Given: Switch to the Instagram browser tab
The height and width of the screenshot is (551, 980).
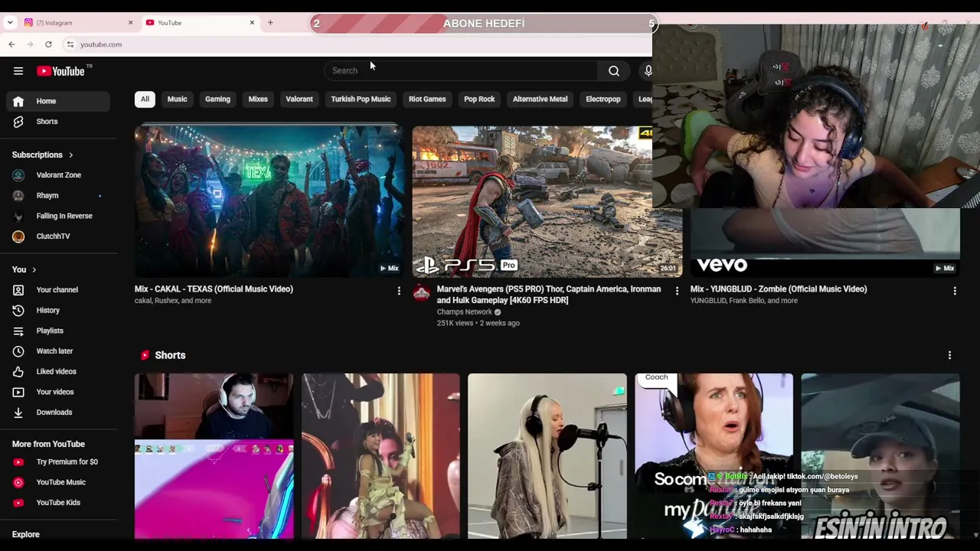Looking at the screenshot, I should tap(78, 23).
